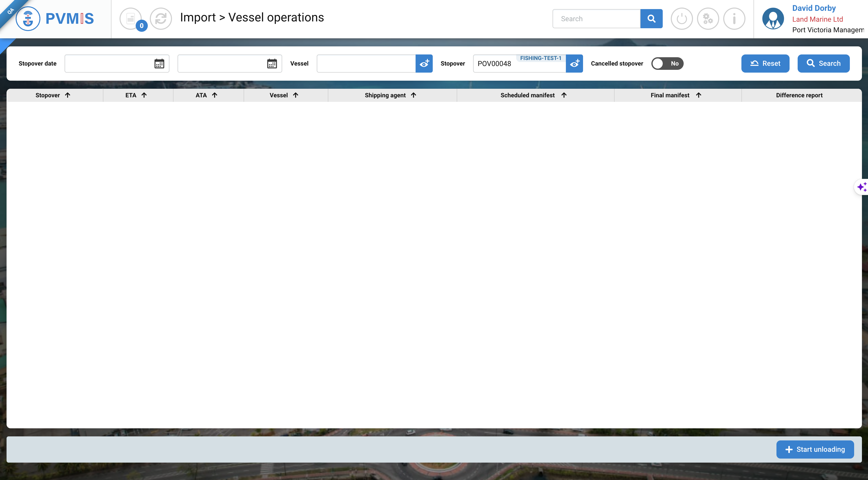
Task: Open first Stopover date calendar picker
Action: pos(159,63)
